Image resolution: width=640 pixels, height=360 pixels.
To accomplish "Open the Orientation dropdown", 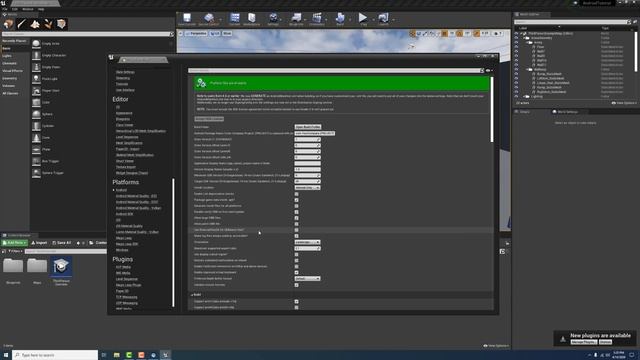I will pos(307,242).
